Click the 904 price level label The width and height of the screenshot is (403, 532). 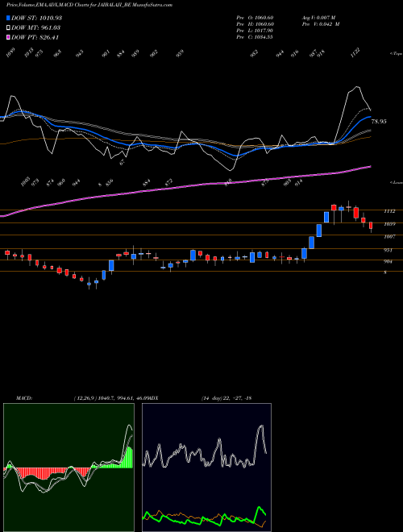[x=388, y=262]
